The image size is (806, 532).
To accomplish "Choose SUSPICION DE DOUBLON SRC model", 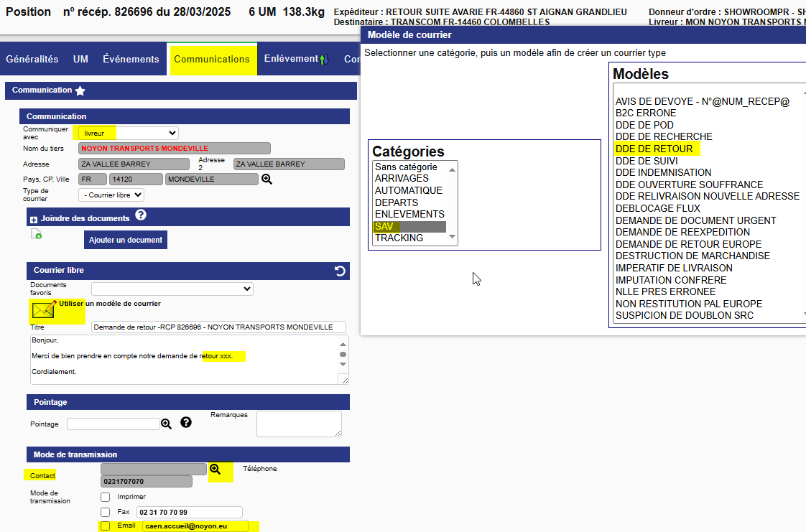I will coord(685,315).
